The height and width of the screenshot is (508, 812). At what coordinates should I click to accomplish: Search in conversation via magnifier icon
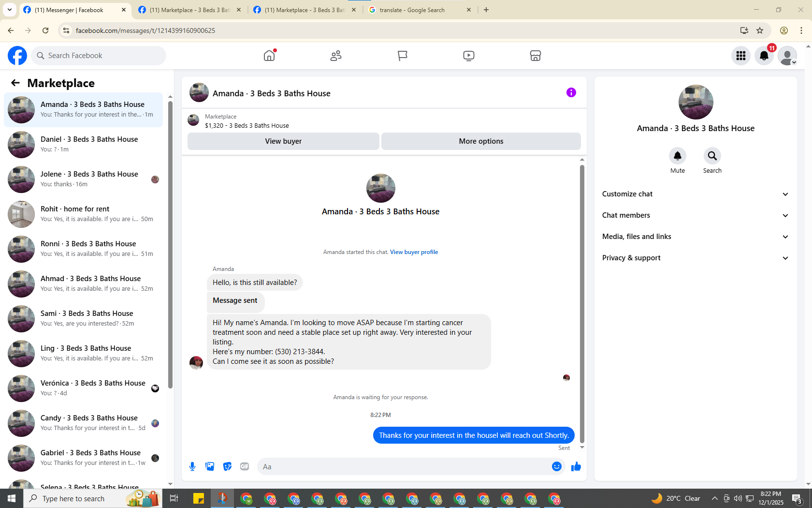pyautogui.click(x=712, y=156)
